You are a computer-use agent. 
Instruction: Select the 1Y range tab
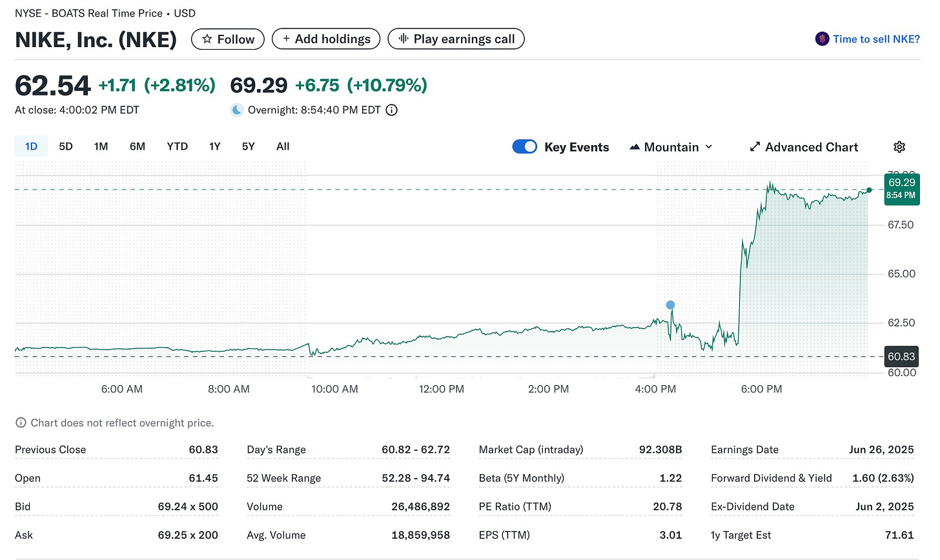click(215, 146)
